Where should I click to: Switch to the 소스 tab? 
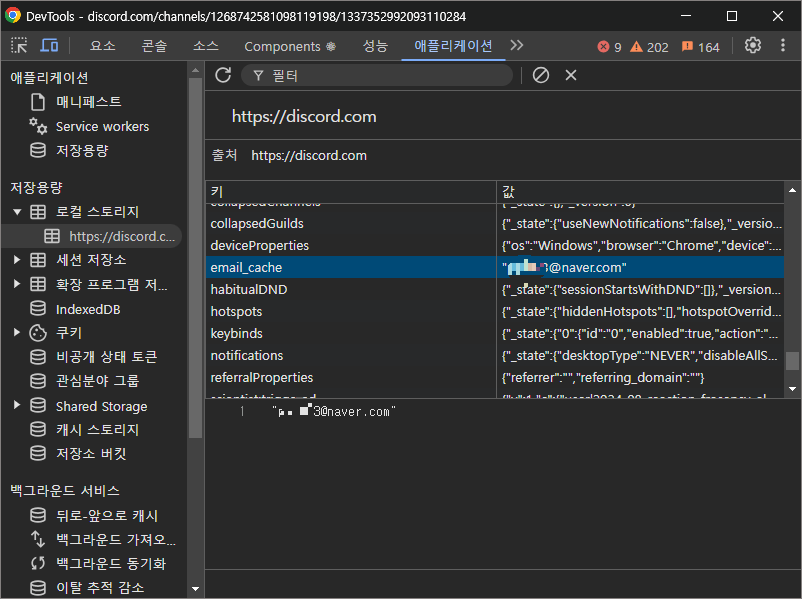pyautogui.click(x=206, y=46)
